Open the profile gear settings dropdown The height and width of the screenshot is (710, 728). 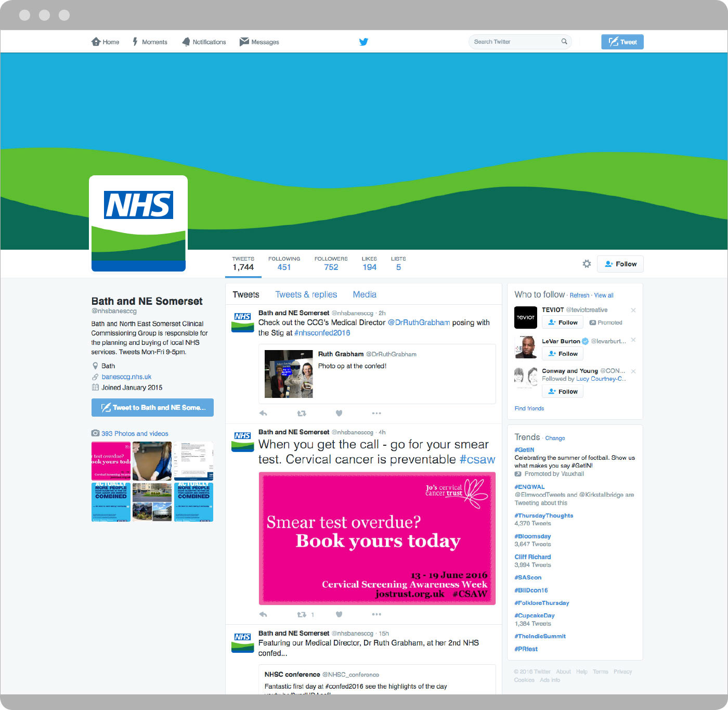click(x=587, y=264)
